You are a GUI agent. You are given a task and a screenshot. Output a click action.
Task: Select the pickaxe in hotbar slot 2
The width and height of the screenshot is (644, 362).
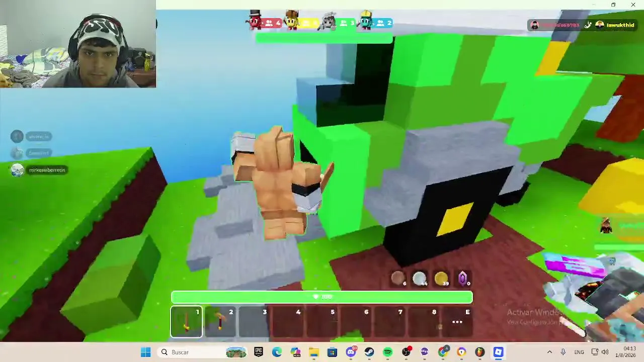[220, 322]
